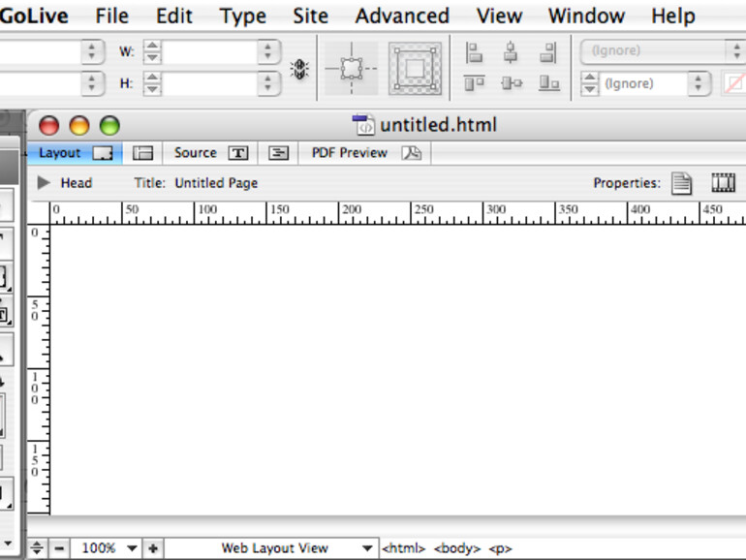This screenshot has width=746, height=560.
Task: Open the Window menu
Action: click(x=586, y=16)
